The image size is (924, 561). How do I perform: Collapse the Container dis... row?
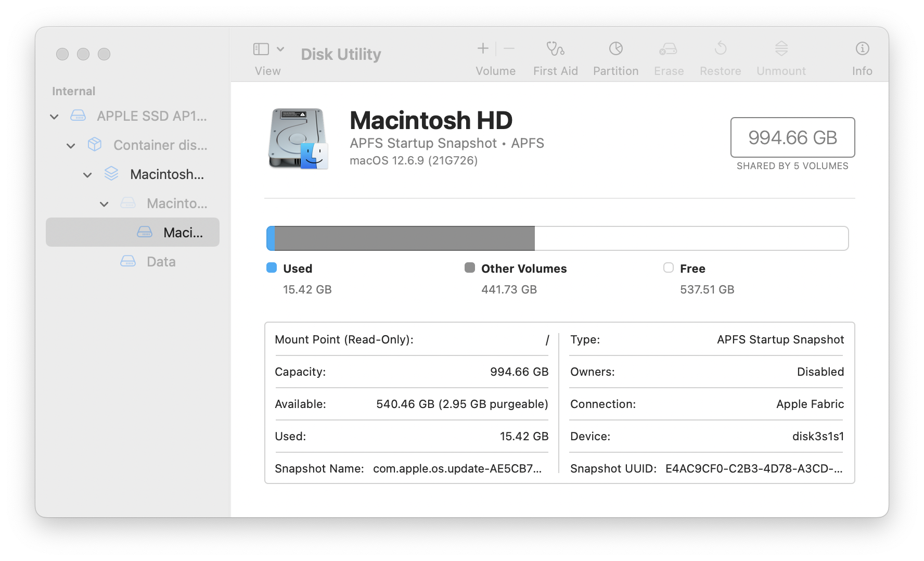pyautogui.click(x=71, y=146)
